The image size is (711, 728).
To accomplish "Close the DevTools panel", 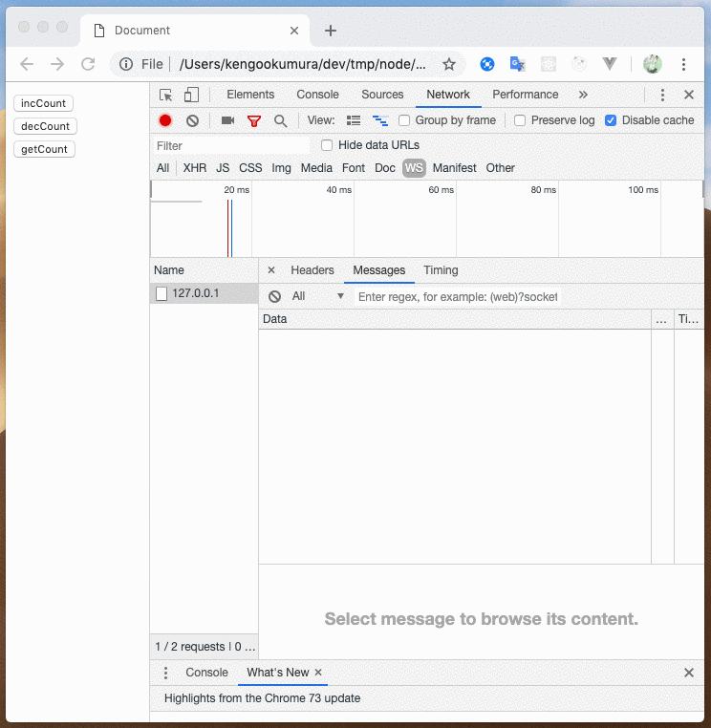I will pyautogui.click(x=689, y=95).
